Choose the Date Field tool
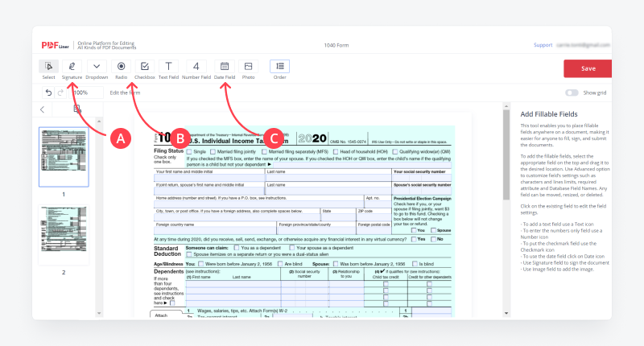This screenshot has width=644, height=346. click(x=225, y=67)
